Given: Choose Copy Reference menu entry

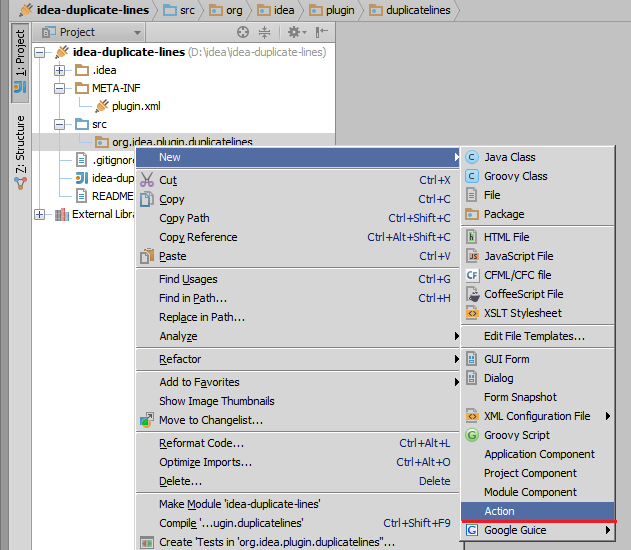Looking at the screenshot, I should 298,237.
